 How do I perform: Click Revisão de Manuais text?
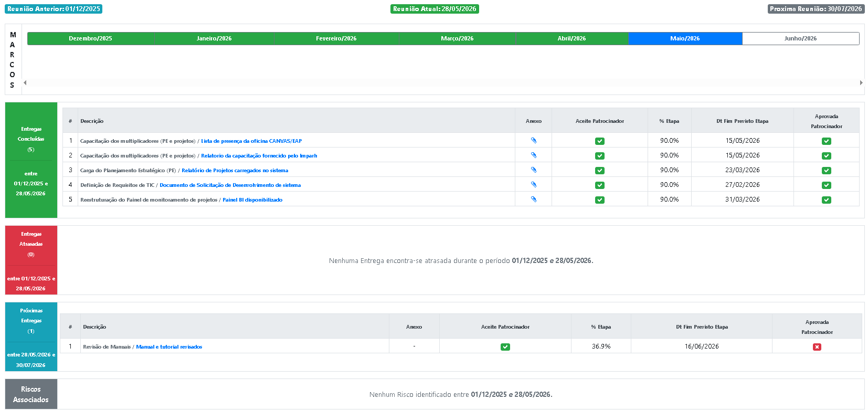[x=107, y=347]
